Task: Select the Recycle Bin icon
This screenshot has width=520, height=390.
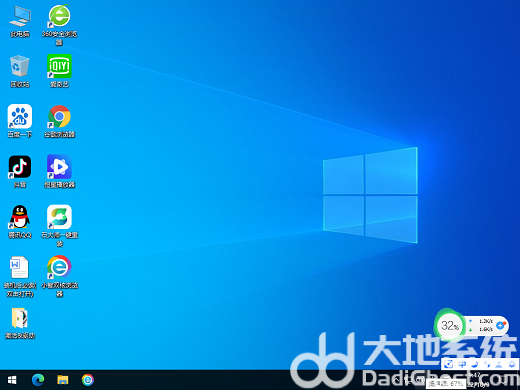Action: [20, 66]
